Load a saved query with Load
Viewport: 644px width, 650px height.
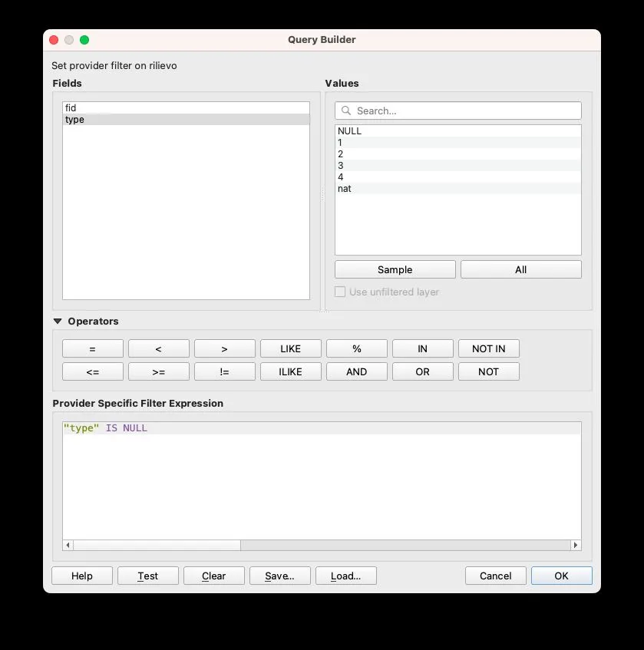(345, 576)
